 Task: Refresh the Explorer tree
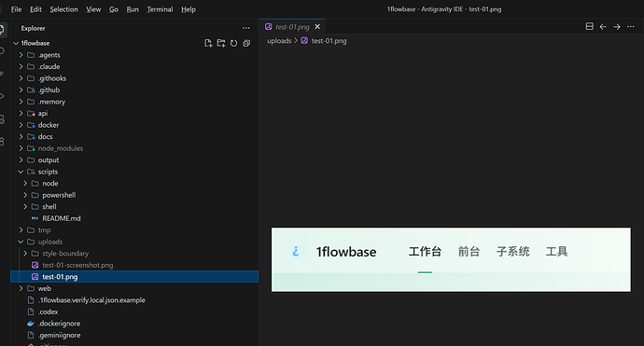pyautogui.click(x=233, y=43)
